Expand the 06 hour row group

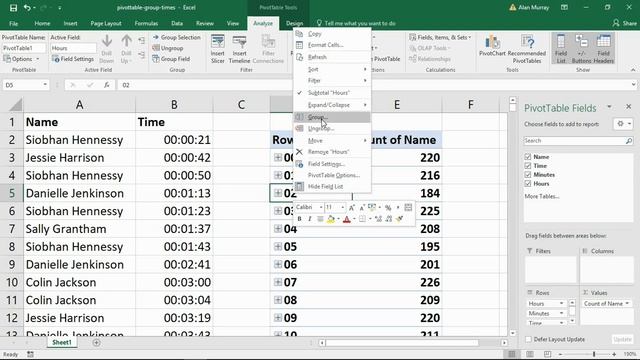pyautogui.click(x=278, y=264)
